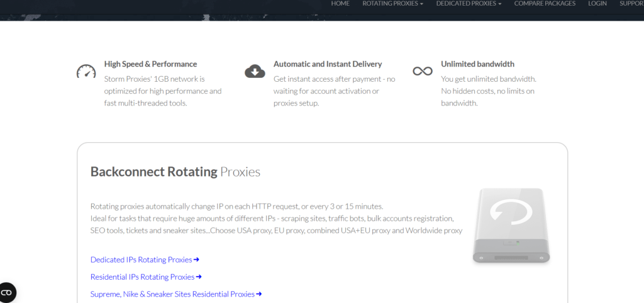Click the Backconnect Rotating Proxies heading
The height and width of the screenshot is (303, 644).
point(175,172)
